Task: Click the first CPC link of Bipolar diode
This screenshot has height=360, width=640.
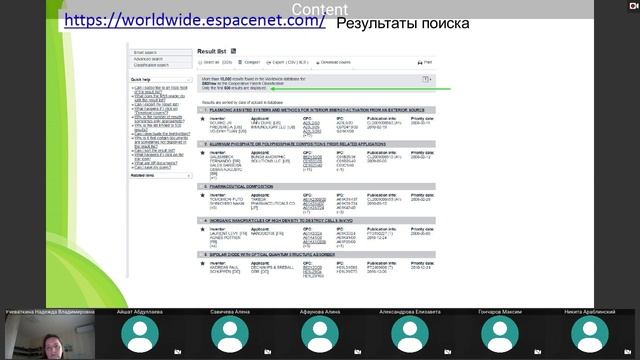Action: click(x=312, y=268)
